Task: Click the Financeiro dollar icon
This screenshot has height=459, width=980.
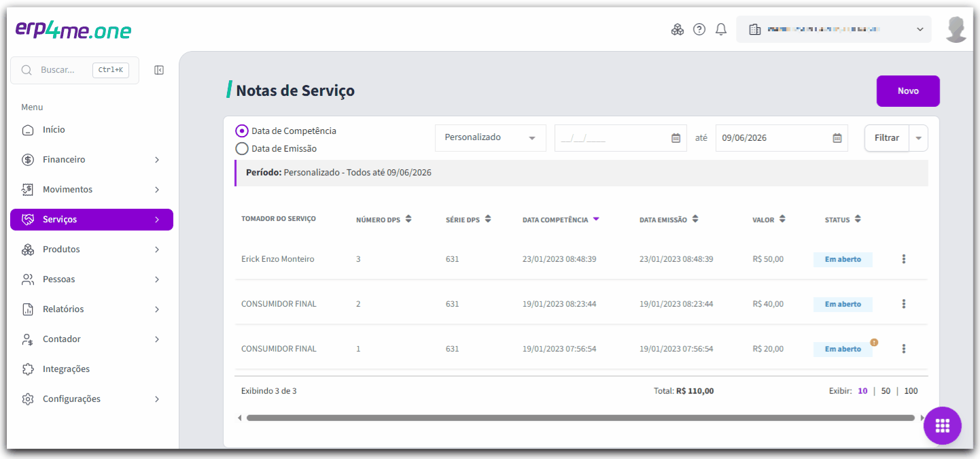Action: pyautogui.click(x=28, y=160)
